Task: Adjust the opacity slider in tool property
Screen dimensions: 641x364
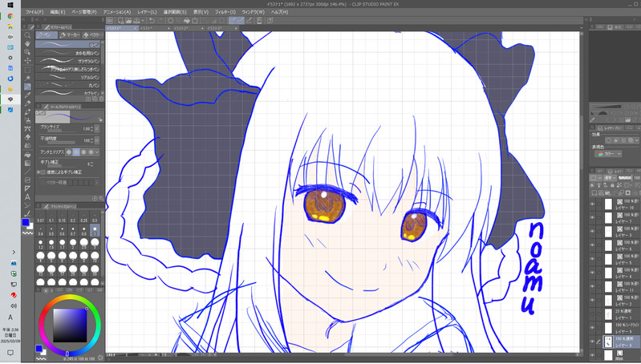Action: pos(59,143)
